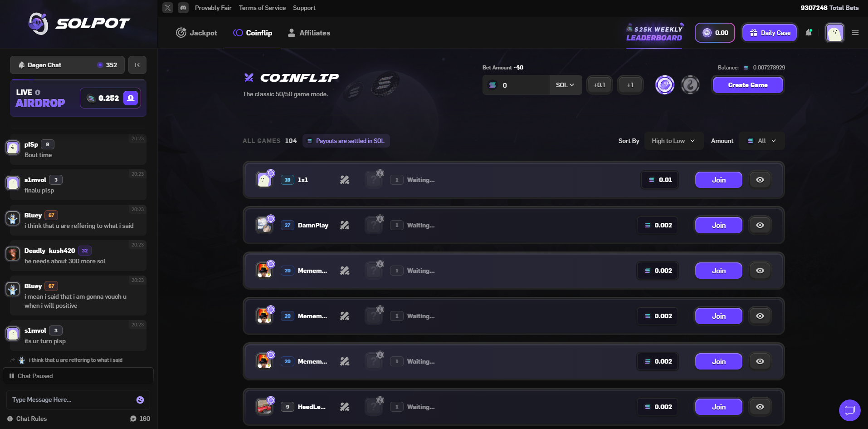Screen dimensions: 868x429
Task: Open the Discord icon link
Action: pyautogui.click(x=183, y=8)
